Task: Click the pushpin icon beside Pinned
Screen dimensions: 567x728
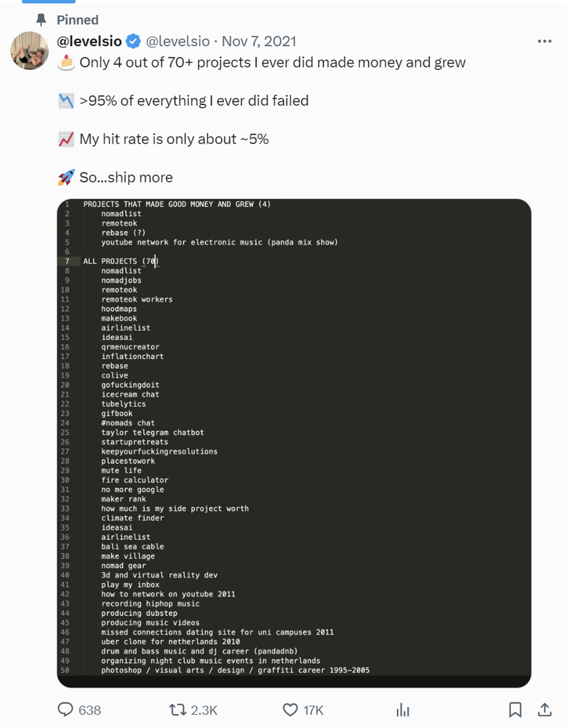Action: pos(41,20)
